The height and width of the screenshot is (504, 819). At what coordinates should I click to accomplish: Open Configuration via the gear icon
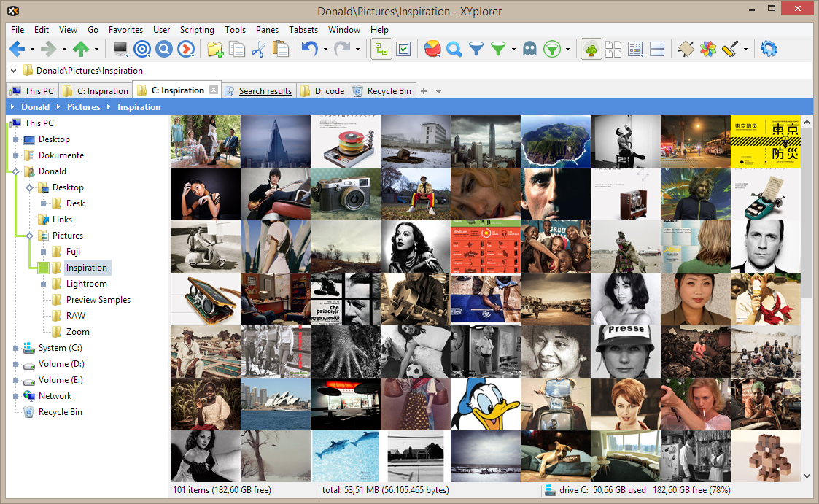769,49
